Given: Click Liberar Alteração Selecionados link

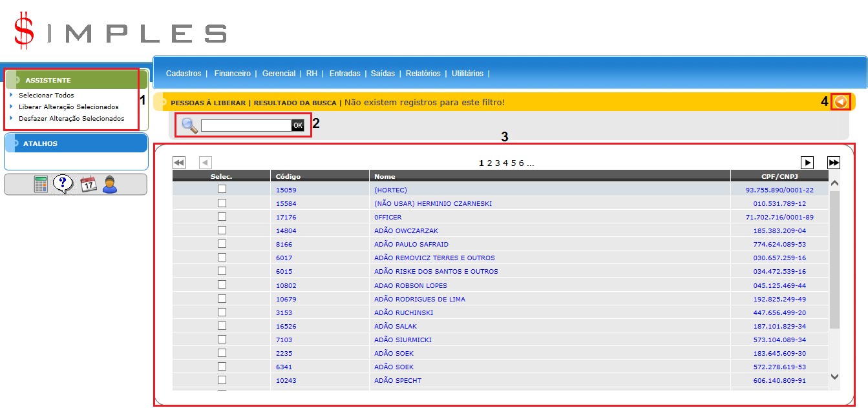Looking at the screenshot, I should [69, 107].
